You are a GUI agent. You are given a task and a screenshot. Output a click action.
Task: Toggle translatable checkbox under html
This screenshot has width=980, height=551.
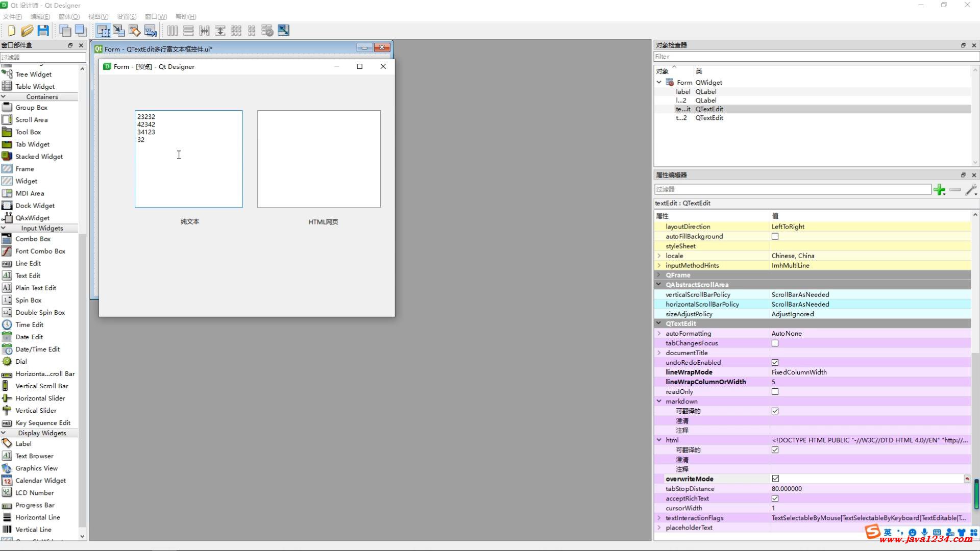775,450
